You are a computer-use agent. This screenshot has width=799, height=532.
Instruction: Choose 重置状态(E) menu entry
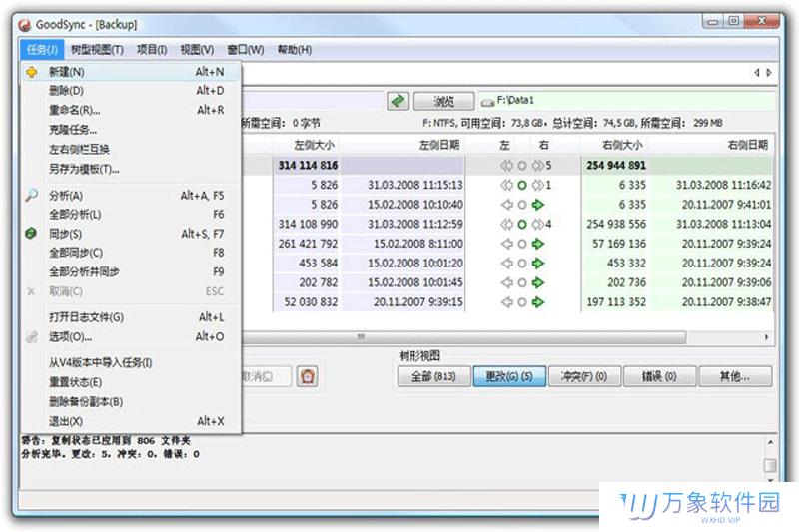pos(132,382)
